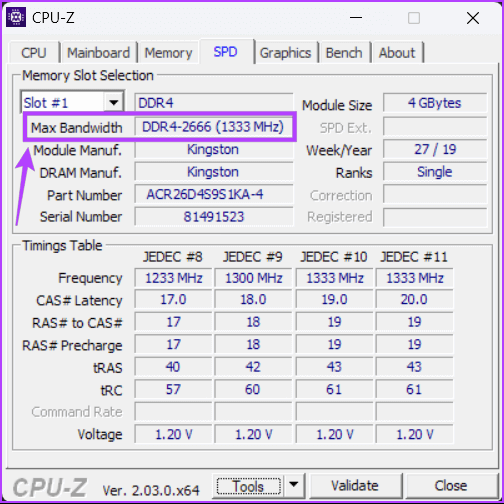Minimize the CPU-Z window
This screenshot has width=504, height=504.
356,17
